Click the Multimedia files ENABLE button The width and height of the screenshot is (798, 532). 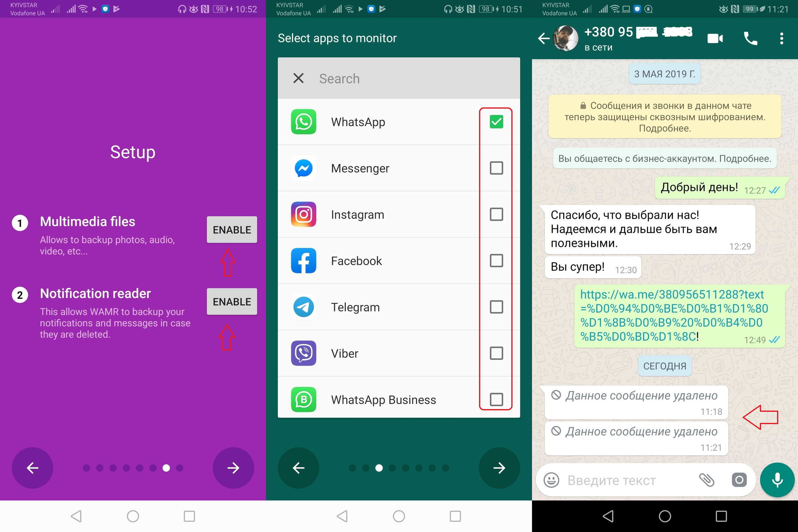click(231, 229)
